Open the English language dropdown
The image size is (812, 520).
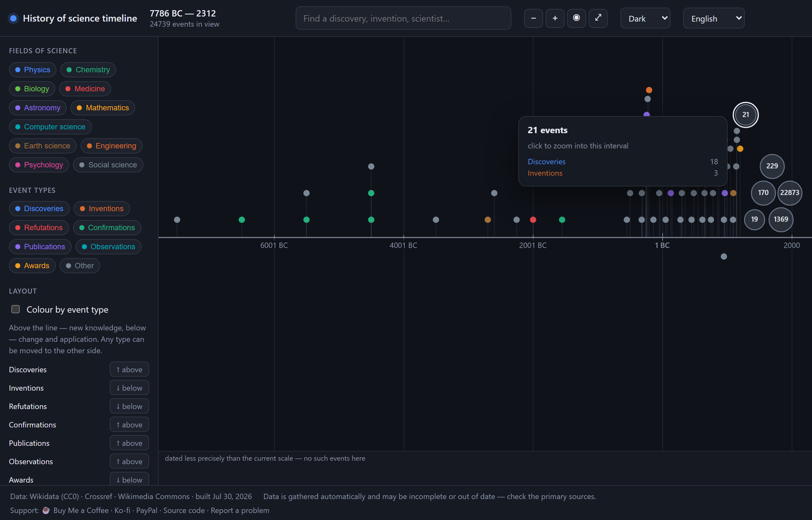tap(714, 18)
